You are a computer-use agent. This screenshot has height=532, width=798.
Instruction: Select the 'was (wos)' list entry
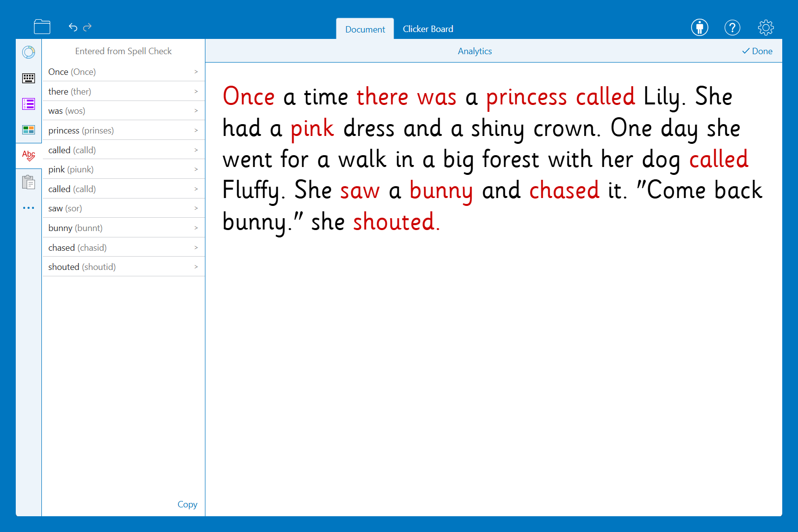coord(124,111)
